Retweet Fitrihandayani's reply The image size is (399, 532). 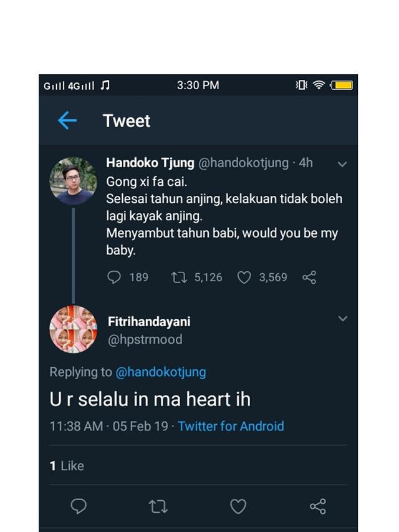[x=158, y=506]
